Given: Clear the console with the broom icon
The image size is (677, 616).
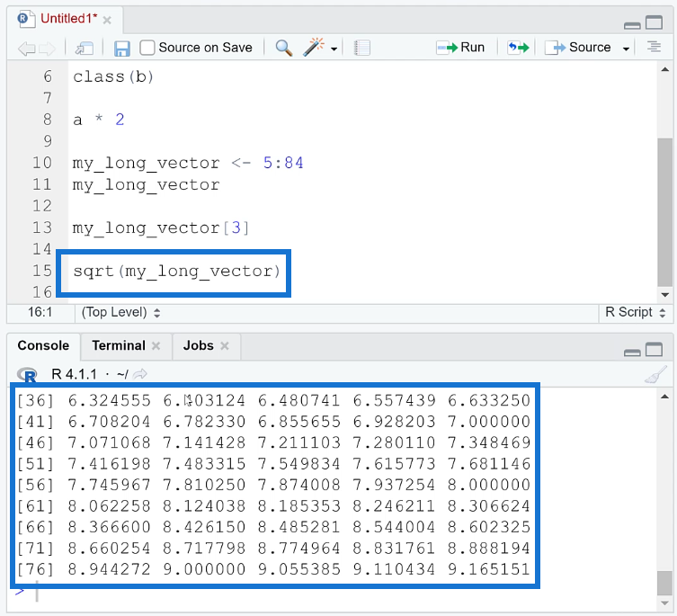Looking at the screenshot, I should click(655, 374).
